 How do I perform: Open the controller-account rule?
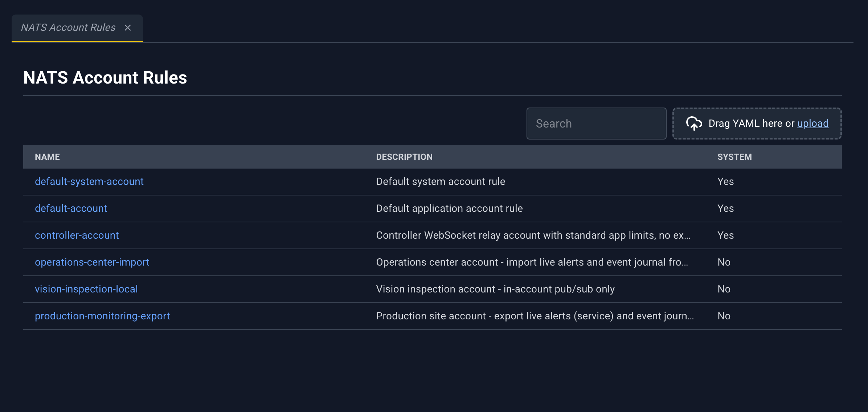[77, 235]
